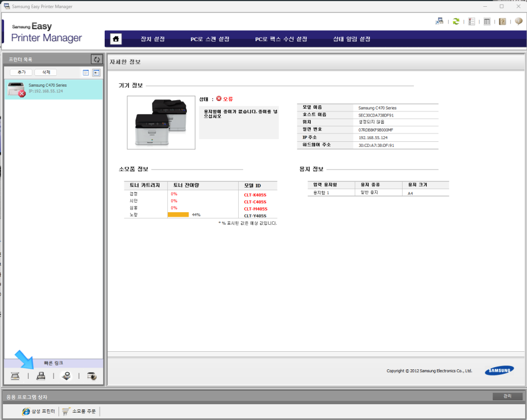
Task: Switch printer list to detailed view icon
Action: tap(96, 73)
